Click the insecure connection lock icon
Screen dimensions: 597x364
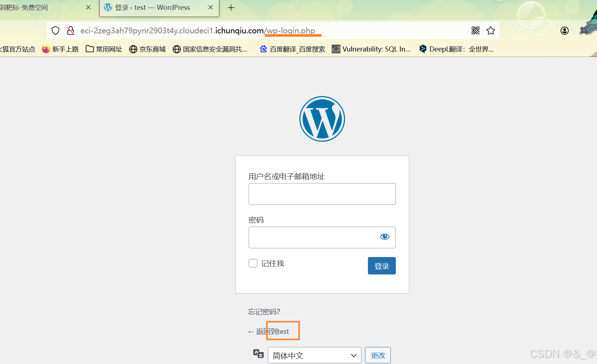click(x=71, y=30)
